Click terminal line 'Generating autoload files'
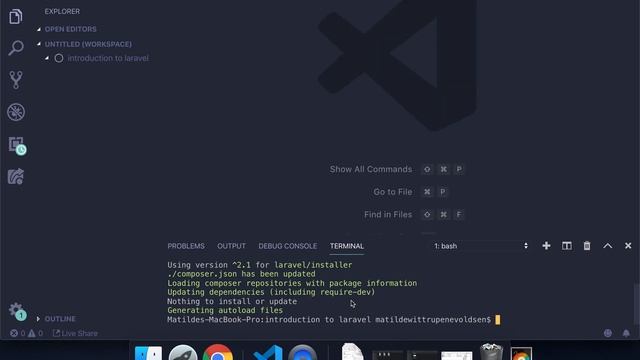The image size is (640, 360). tap(225, 310)
